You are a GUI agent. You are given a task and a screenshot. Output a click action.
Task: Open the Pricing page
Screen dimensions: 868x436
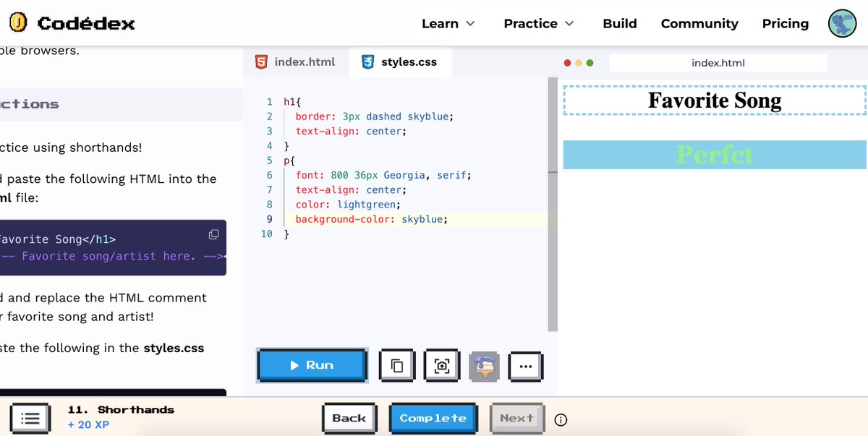786,24
